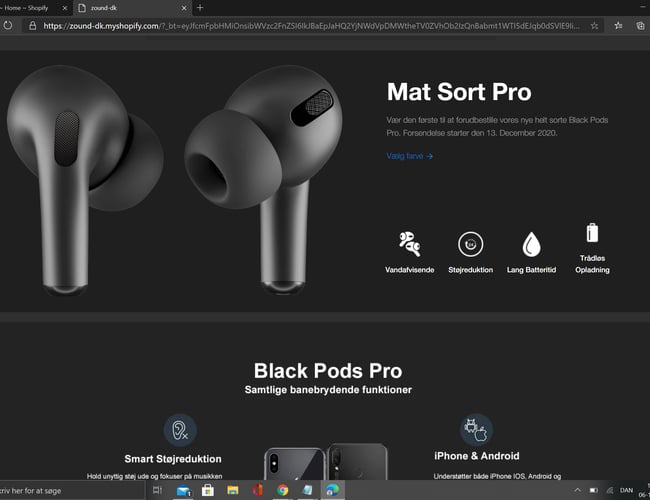Click the Vælg farve link
Screen dimensions: 650x500
409,156
